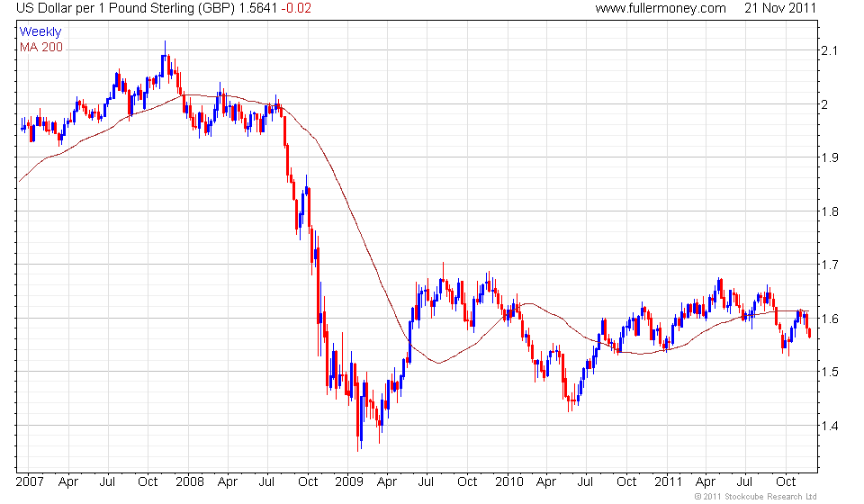This screenshot has width=864, height=504.
Task: Click the 'Oct' label before 2010
Action: (467, 481)
